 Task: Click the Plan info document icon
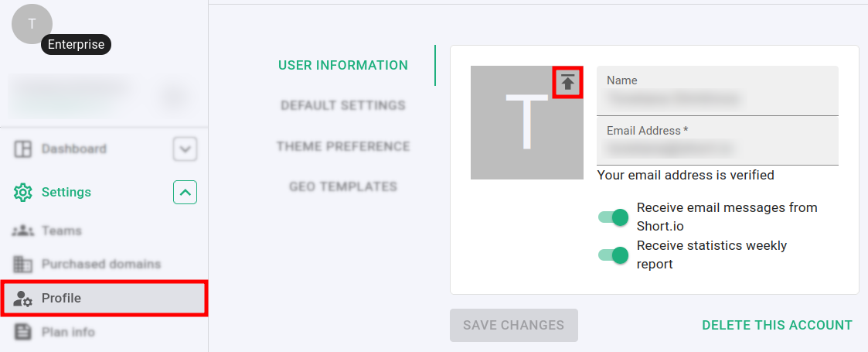tap(23, 332)
